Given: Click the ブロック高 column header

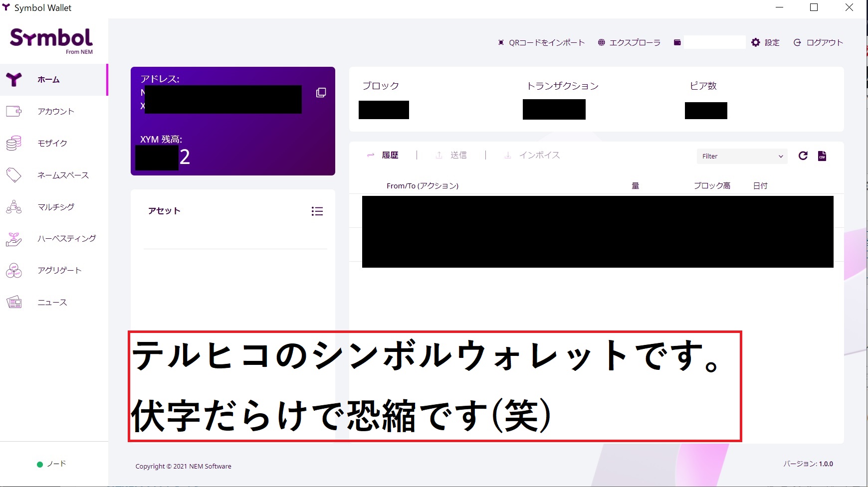Looking at the screenshot, I should 712,186.
